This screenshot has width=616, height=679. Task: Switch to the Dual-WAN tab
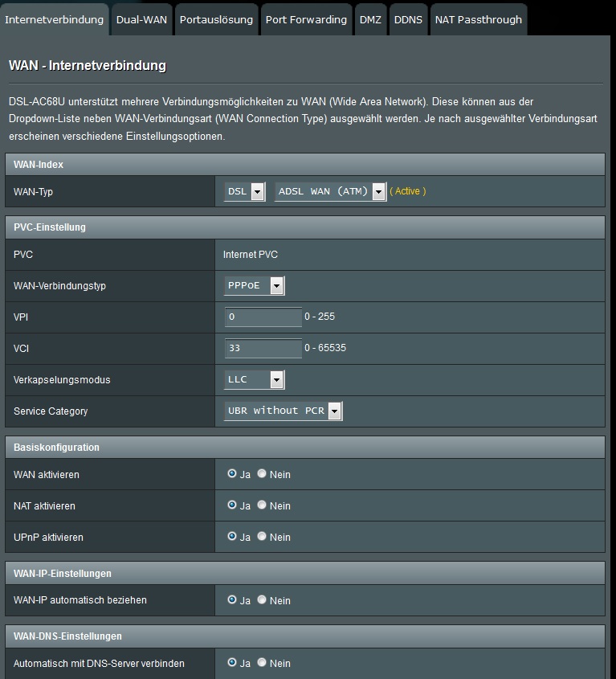(141, 19)
